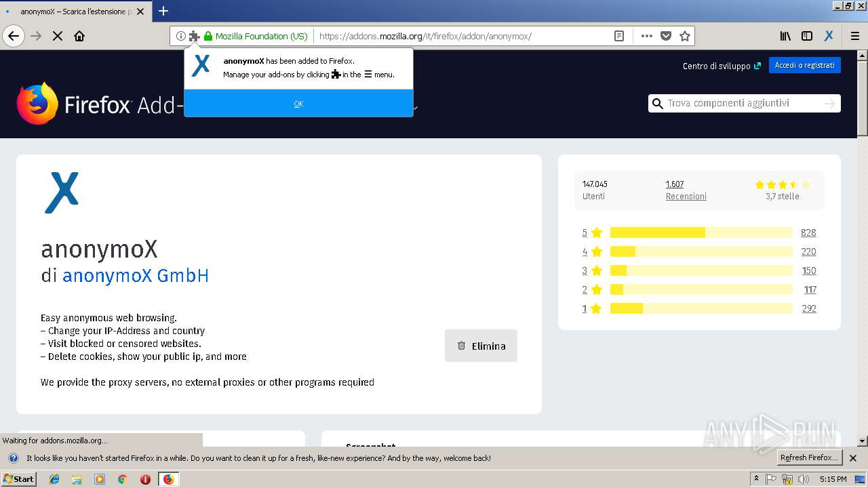This screenshot has height=488, width=868.
Task: Open the 220 four-star reviews count
Action: 808,251
